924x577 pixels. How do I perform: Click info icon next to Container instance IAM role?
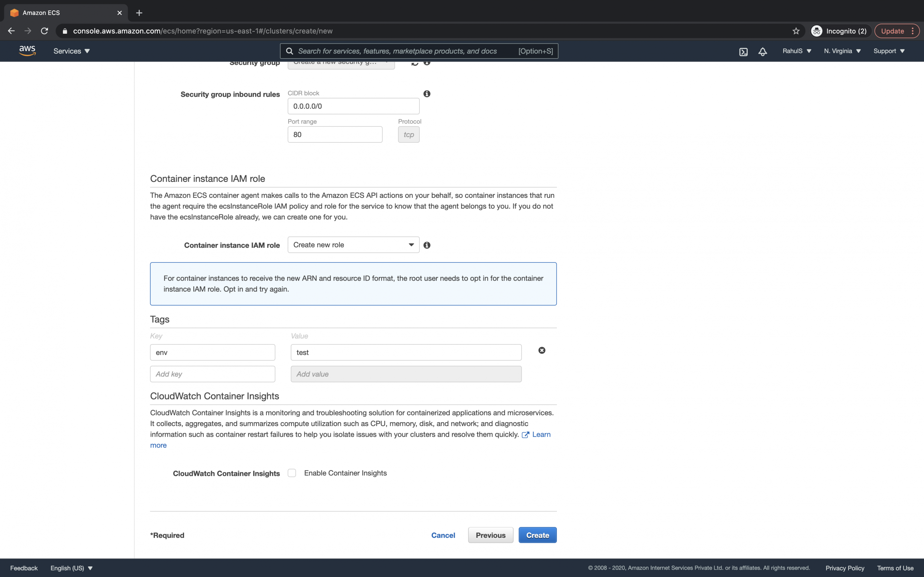coord(427,245)
